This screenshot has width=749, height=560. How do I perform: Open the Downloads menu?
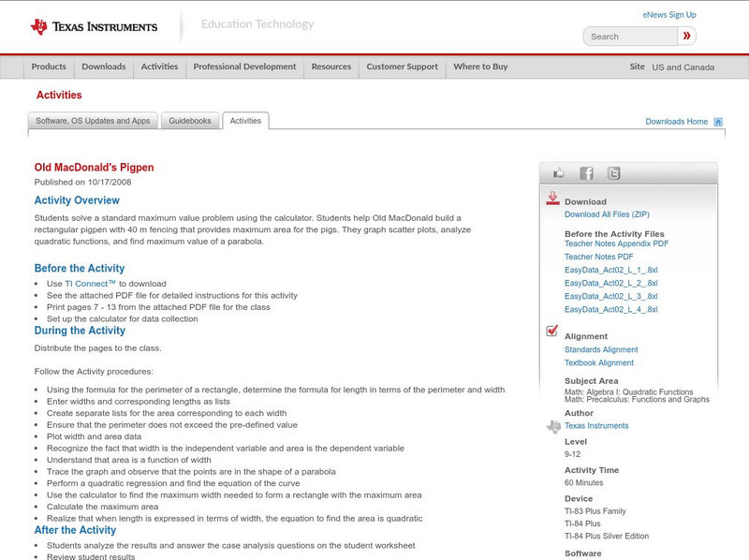point(104,66)
